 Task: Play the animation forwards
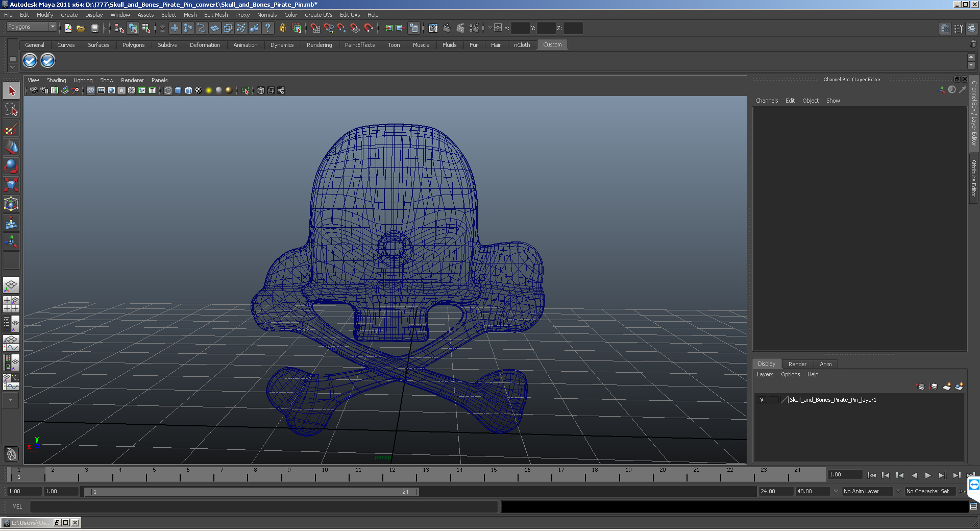(x=928, y=475)
